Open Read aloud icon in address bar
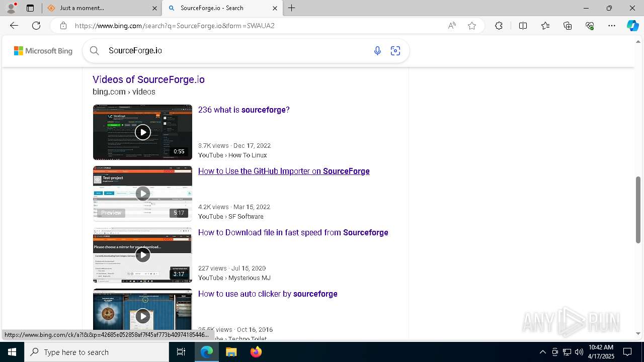This screenshot has height=362, width=644. coord(452,26)
